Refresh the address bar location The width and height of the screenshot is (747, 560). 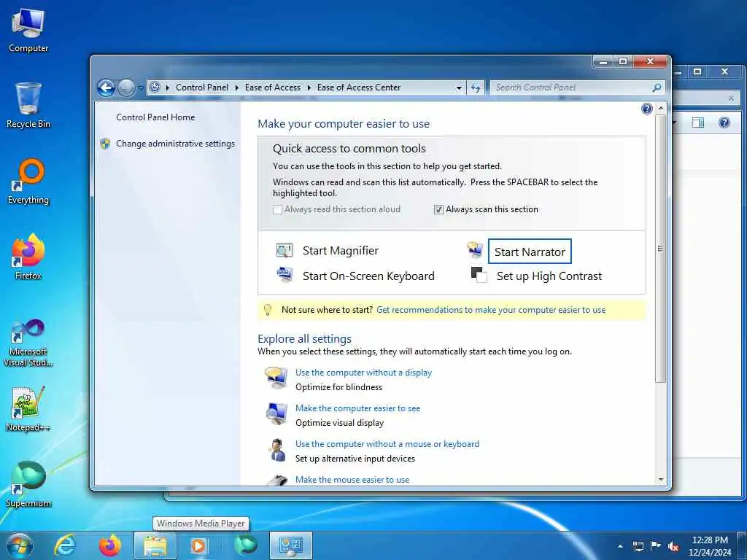[476, 87]
